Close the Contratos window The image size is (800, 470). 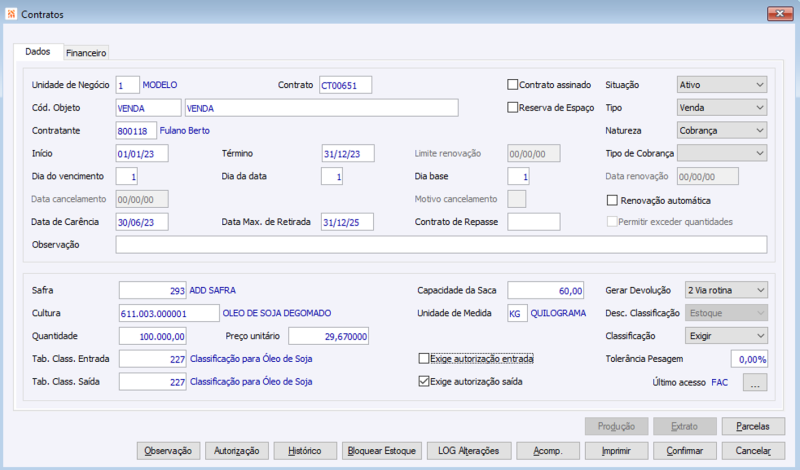pos(780,14)
